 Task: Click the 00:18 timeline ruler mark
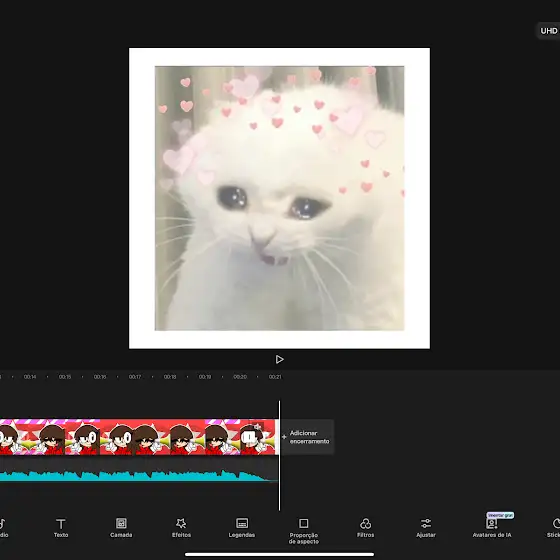point(170,377)
